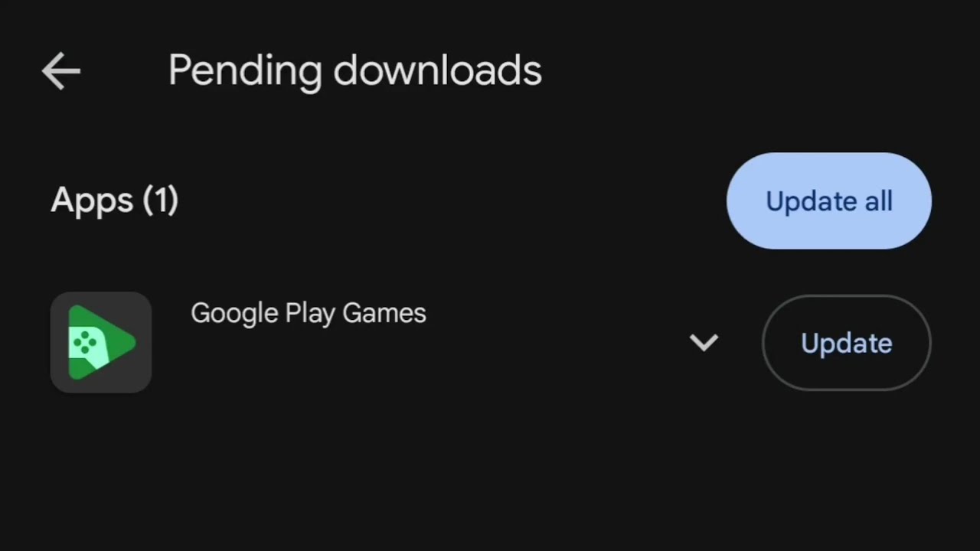The height and width of the screenshot is (551, 980).
Task: Start updating all pending apps
Action: (x=828, y=201)
